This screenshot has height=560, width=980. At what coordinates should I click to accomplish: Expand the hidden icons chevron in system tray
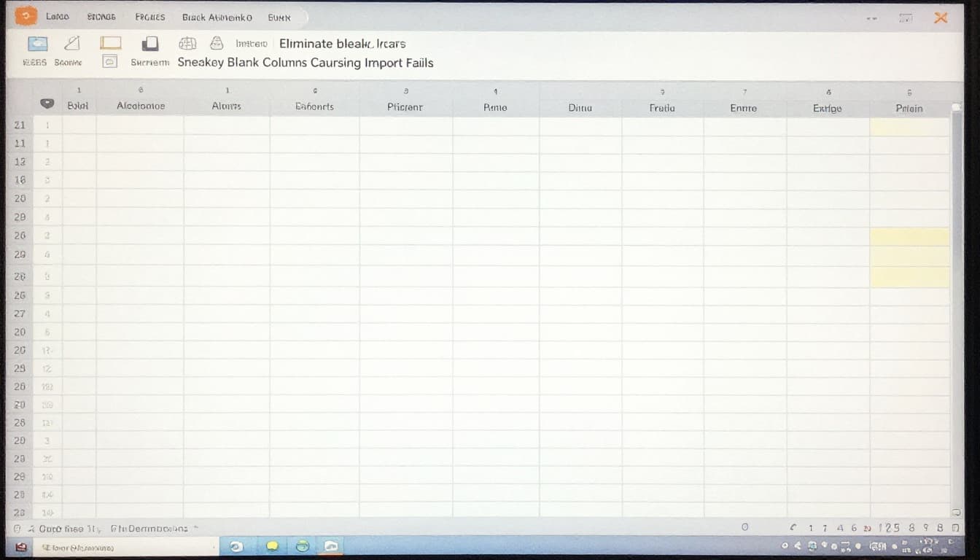(785, 546)
